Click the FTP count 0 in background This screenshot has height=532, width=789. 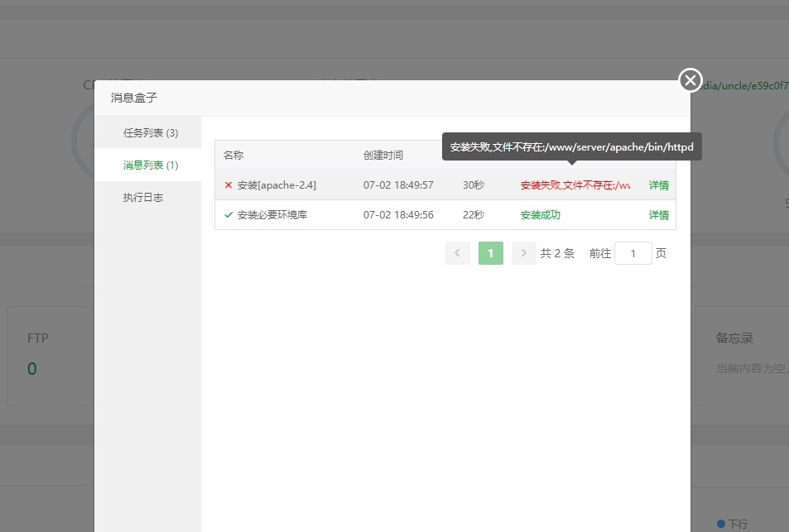(x=31, y=368)
